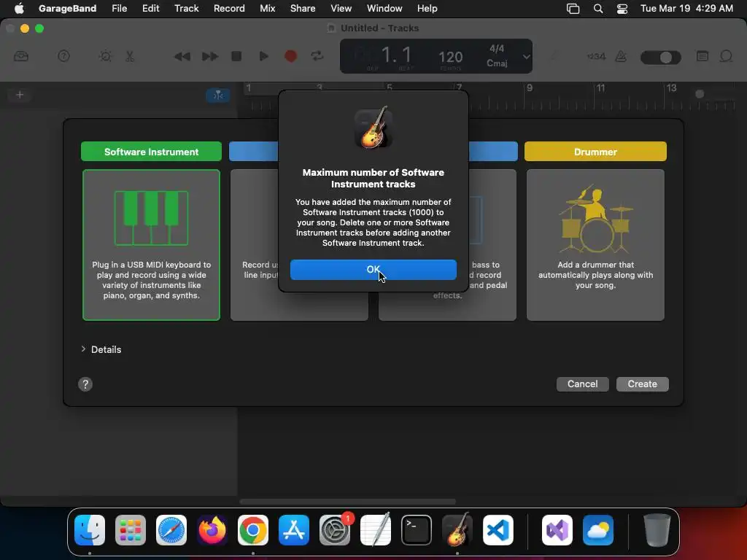Click OK in the maximum tracks alert
Screen dimensions: 747x560
373,270
